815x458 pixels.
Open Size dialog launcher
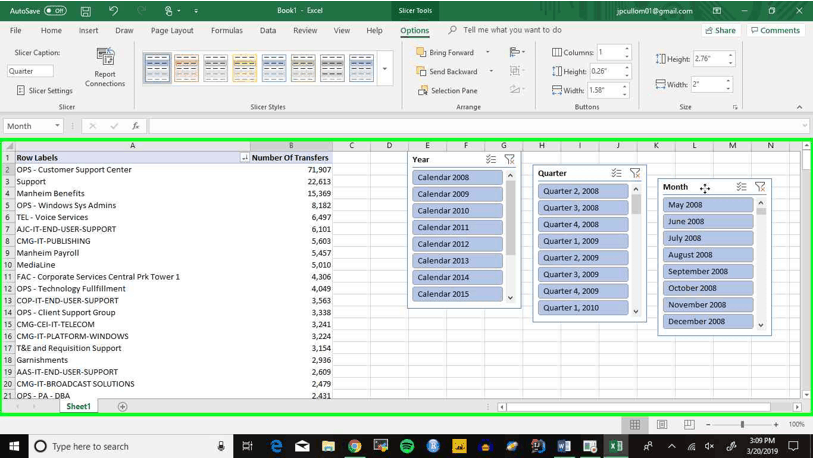pos(735,107)
